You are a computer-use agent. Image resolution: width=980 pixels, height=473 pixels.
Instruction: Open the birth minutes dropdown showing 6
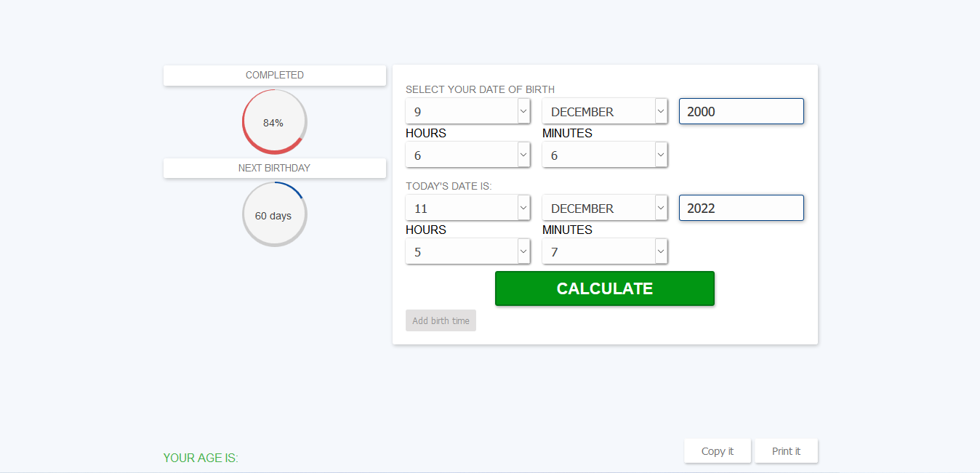pyautogui.click(x=605, y=155)
